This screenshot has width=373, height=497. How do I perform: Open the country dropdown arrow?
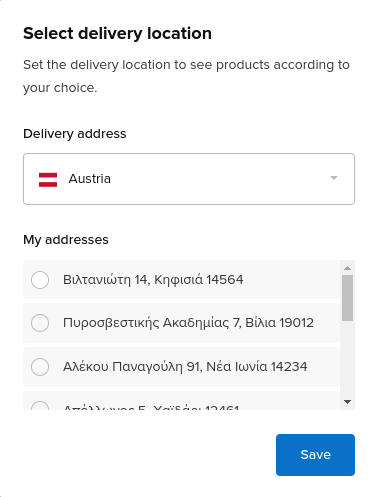coord(334,178)
